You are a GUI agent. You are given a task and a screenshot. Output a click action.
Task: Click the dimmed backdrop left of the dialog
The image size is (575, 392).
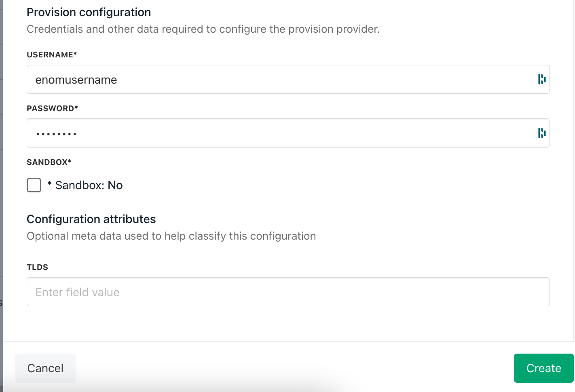click(1, 202)
